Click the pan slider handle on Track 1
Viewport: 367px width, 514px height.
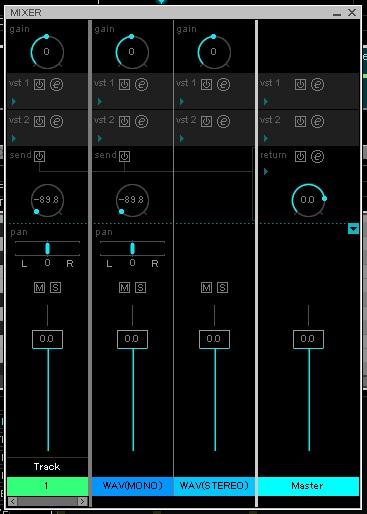[x=47, y=248]
